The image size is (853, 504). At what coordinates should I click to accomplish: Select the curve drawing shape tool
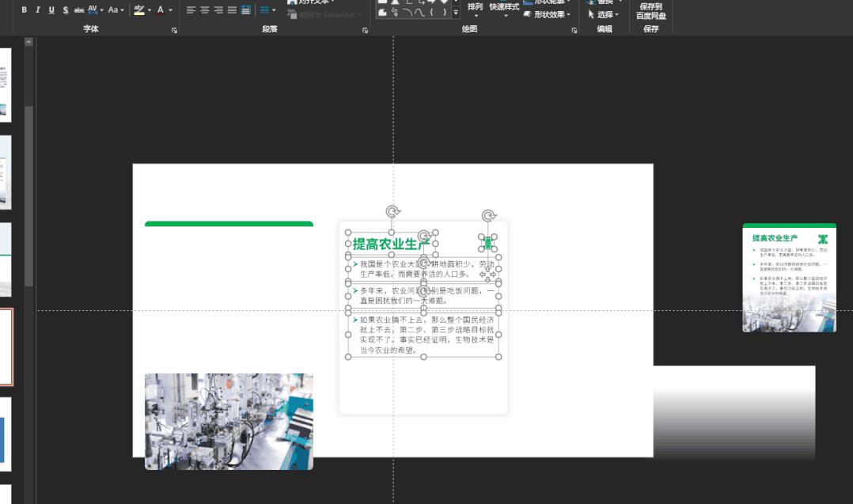pos(420,12)
